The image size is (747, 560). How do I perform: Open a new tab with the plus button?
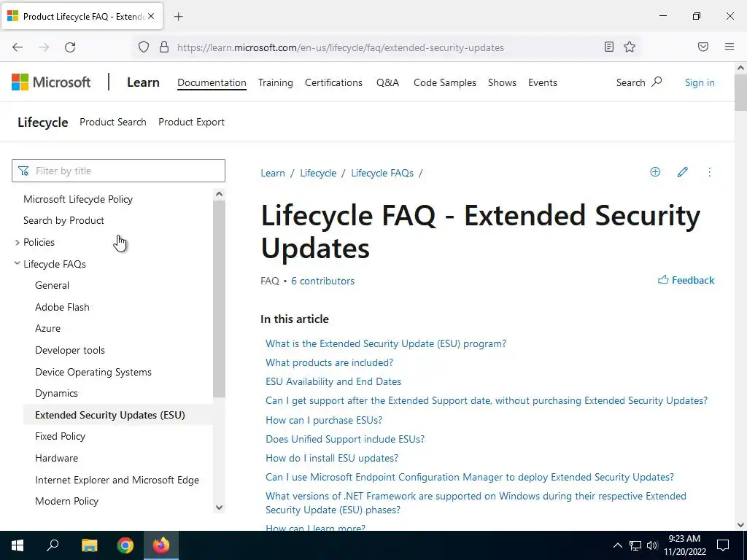(x=178, y=17)
